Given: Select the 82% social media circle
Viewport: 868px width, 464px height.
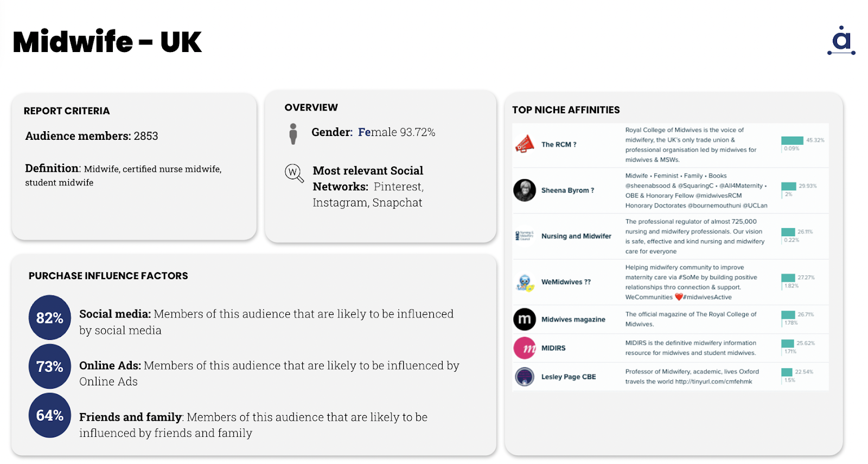Looking at the screenshot, I should tap(49, 318).
